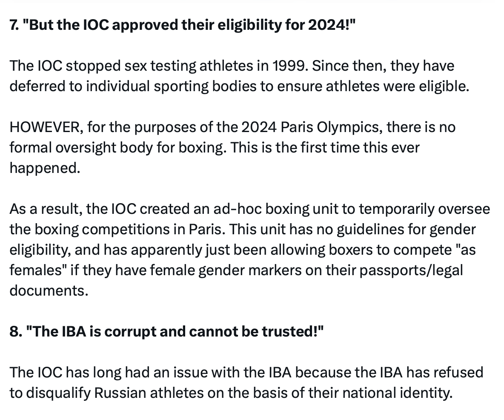Click the word "documents." ending the paragraph

pos(49,291)
